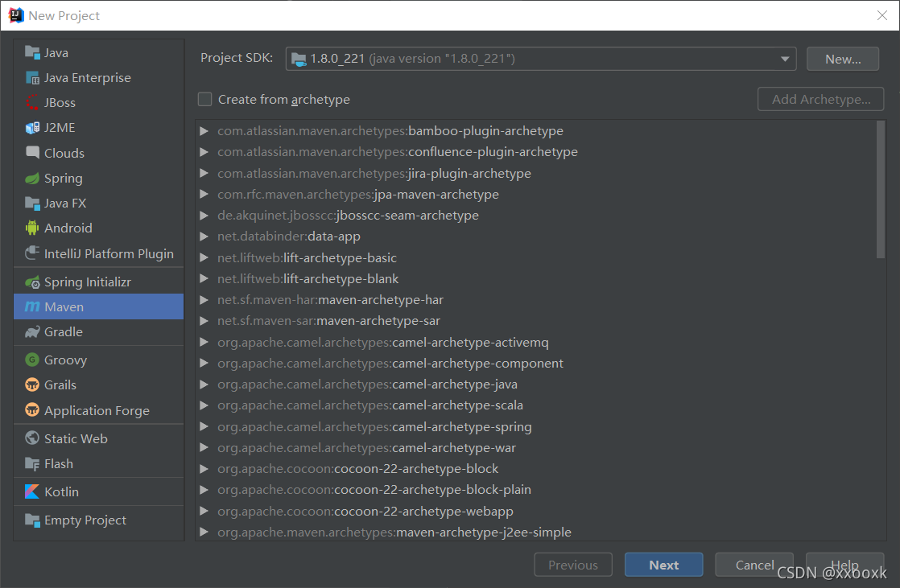Click the Clouds speech-bubble icon

[x=32, y=153]
